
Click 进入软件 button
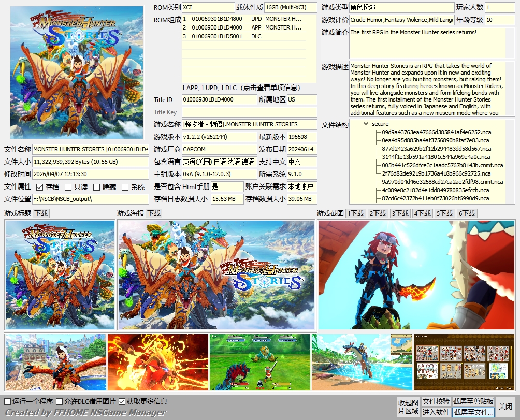point(436,412)
